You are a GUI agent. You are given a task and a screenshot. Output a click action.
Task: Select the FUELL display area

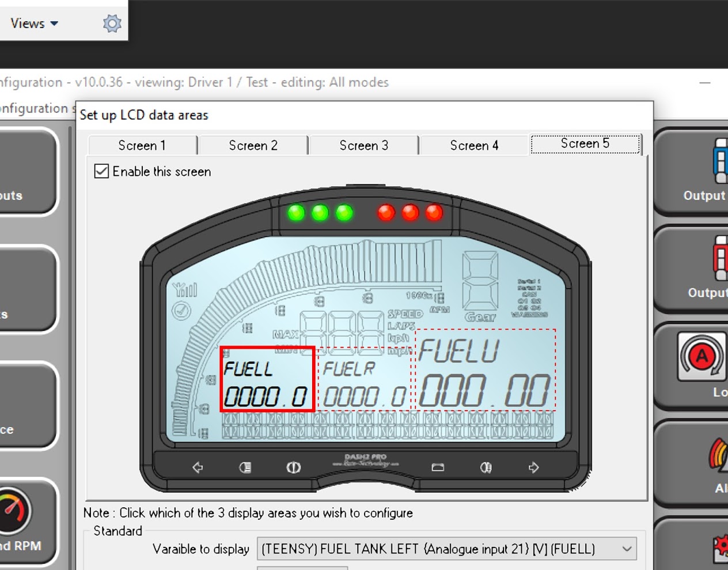267,379
